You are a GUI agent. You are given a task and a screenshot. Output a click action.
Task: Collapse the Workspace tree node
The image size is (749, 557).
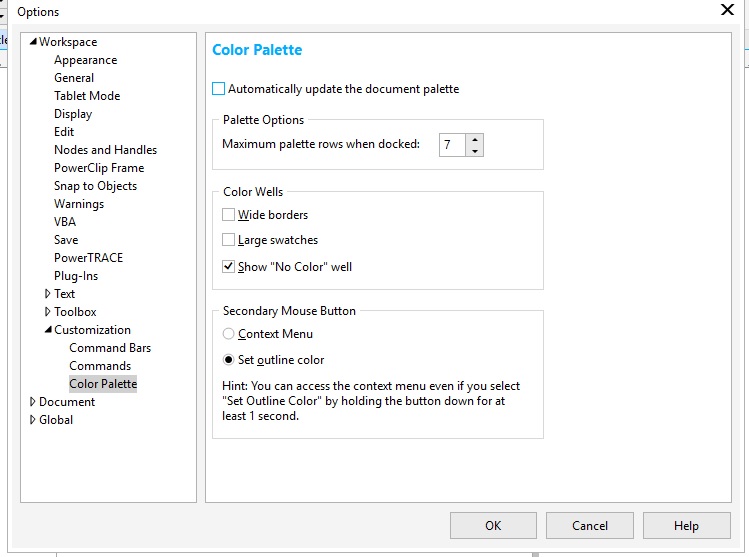[x=33, y=42]
